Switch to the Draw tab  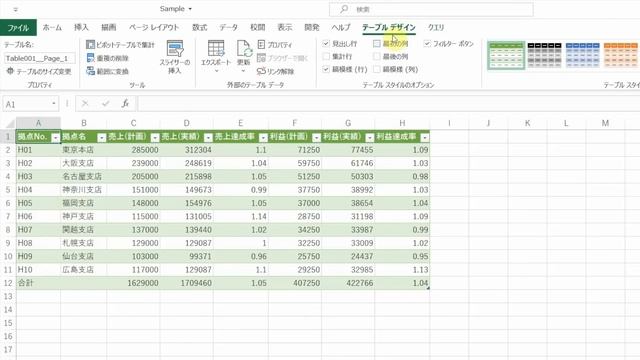pyautogui.click(x=109, y=27)
